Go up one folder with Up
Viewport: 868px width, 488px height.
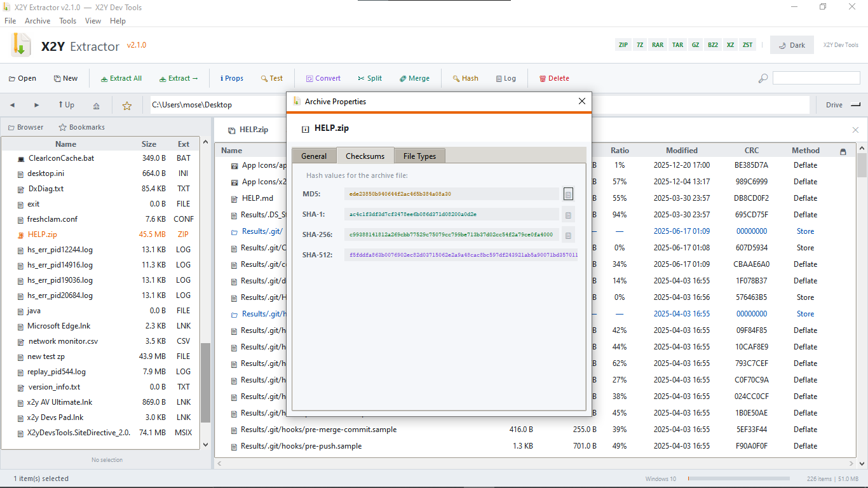tap(66, 105)
